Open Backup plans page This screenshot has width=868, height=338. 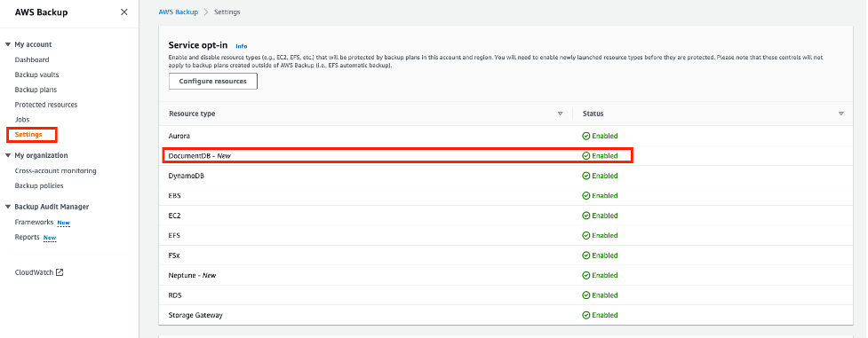pyautogui.click(x=36, y=90)
